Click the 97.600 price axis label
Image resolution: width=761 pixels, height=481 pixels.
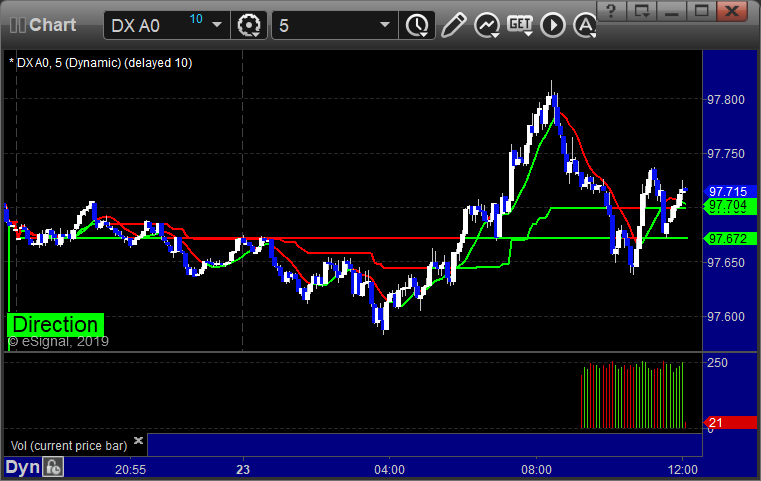(x=726, y=316)
